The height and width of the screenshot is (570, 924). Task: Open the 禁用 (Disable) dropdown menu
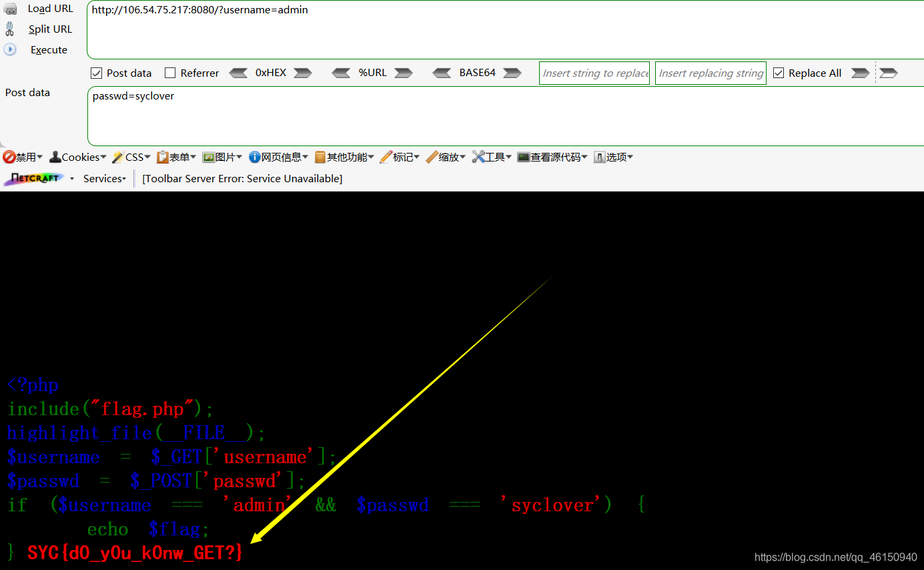coord(23,157)
